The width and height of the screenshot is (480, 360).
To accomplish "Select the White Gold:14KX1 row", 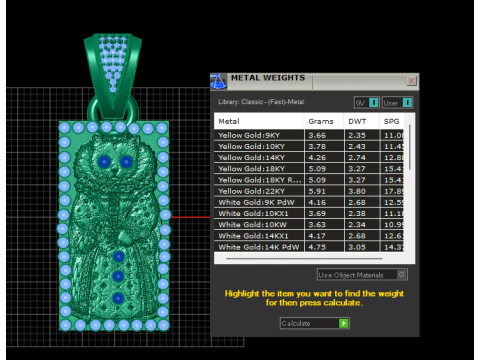I will [x=309, y=236].
